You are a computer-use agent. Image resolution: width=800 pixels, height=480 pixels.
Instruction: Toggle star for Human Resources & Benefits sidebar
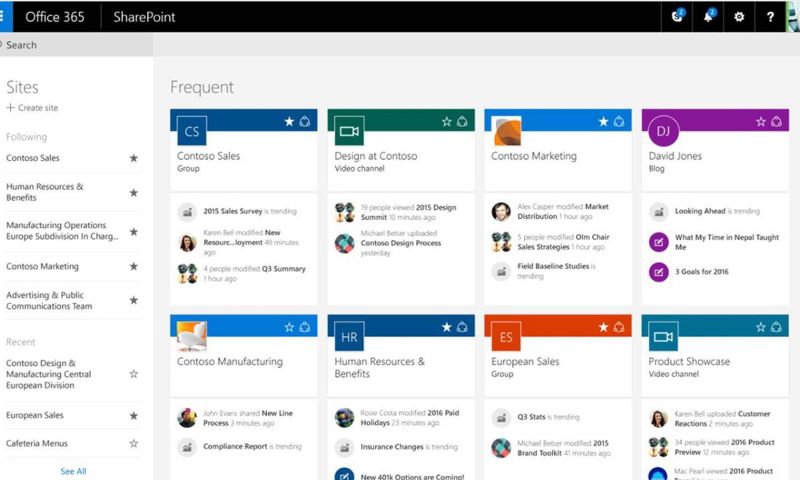click(x=134, y=192)
